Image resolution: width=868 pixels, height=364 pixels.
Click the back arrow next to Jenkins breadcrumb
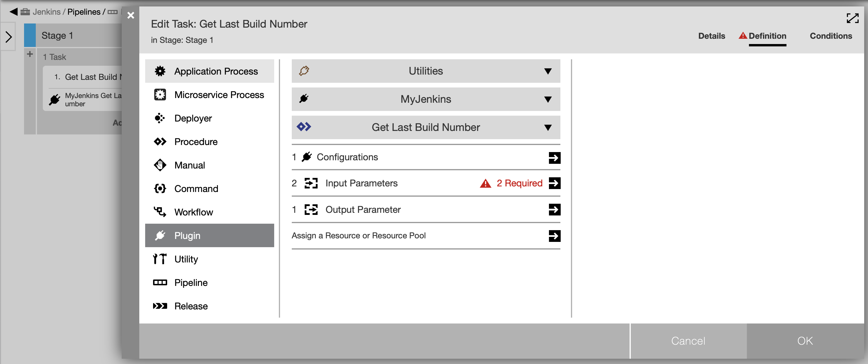coord(13,12)
